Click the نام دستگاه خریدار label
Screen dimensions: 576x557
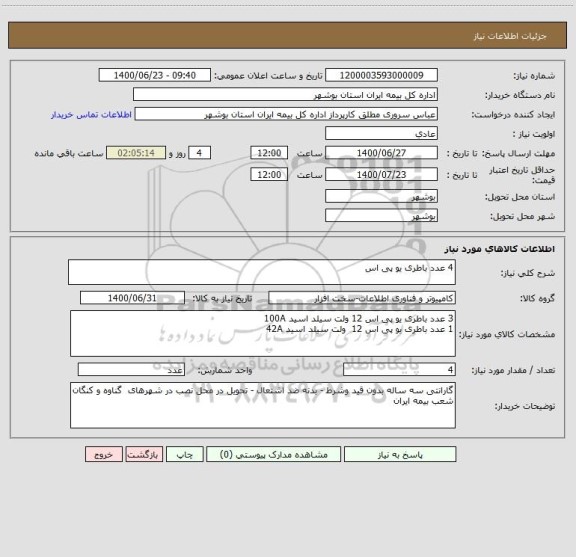pos(520,95)
